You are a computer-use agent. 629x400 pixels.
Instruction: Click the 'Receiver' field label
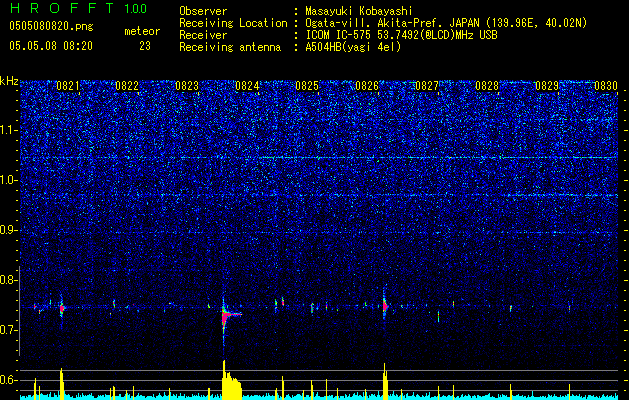[x=203, y=35]
